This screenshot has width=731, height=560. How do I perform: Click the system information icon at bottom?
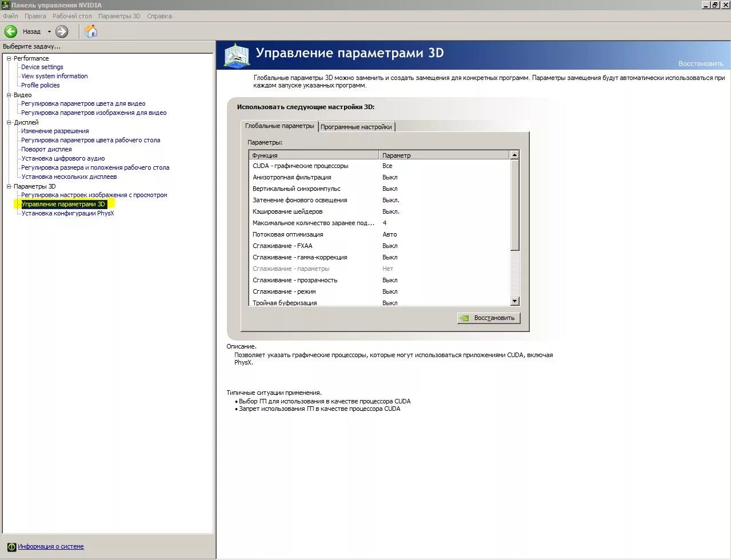(11, 547)
